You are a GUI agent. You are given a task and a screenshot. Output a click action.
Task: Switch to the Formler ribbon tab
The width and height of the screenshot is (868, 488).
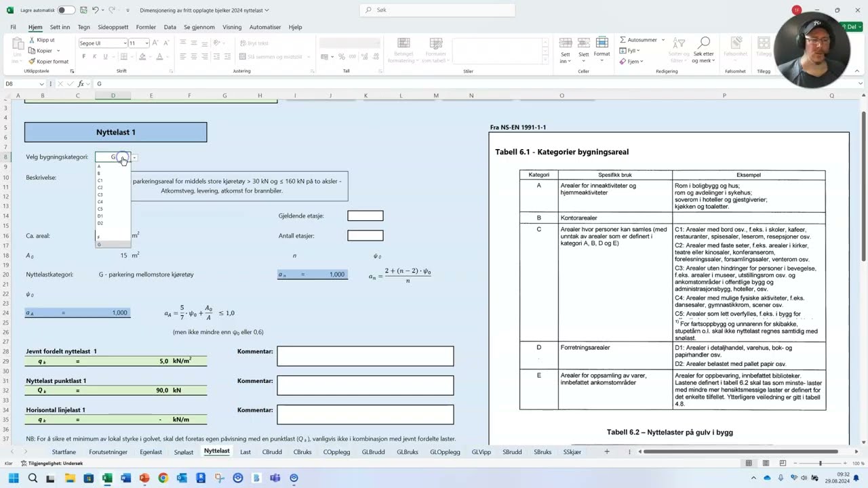(146, 27)
